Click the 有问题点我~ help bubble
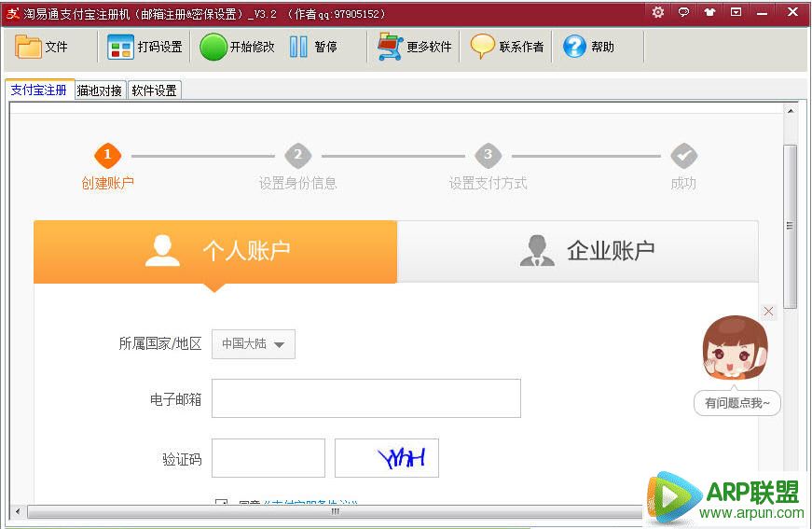This screenshot has width=812, height=529. pos(737,403)
